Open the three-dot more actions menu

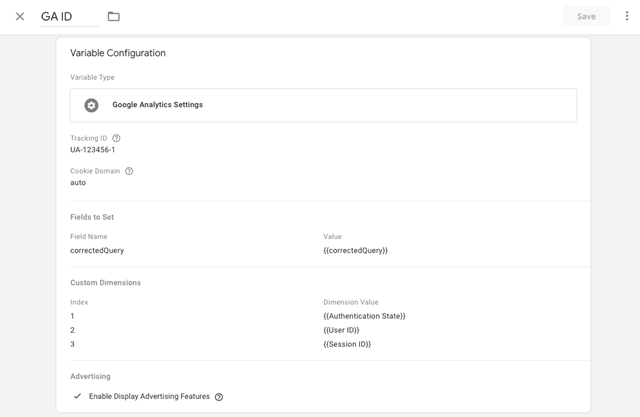[x=627, y=16]
